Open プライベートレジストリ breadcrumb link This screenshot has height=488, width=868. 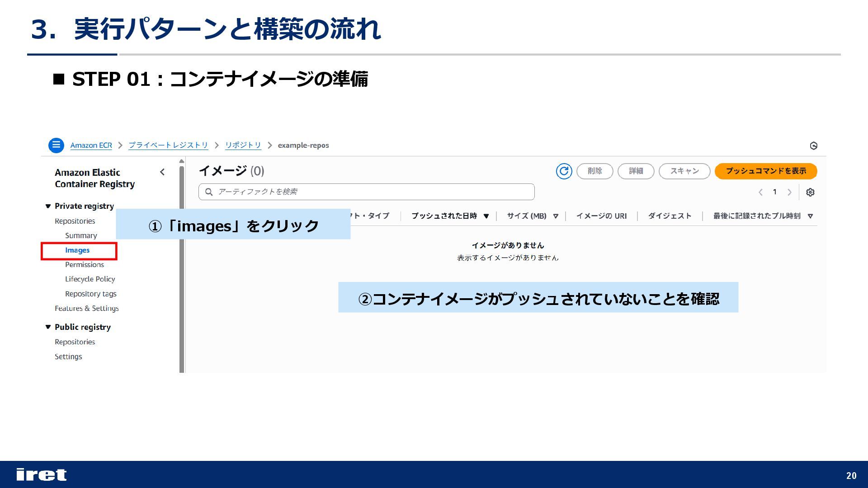168,145
